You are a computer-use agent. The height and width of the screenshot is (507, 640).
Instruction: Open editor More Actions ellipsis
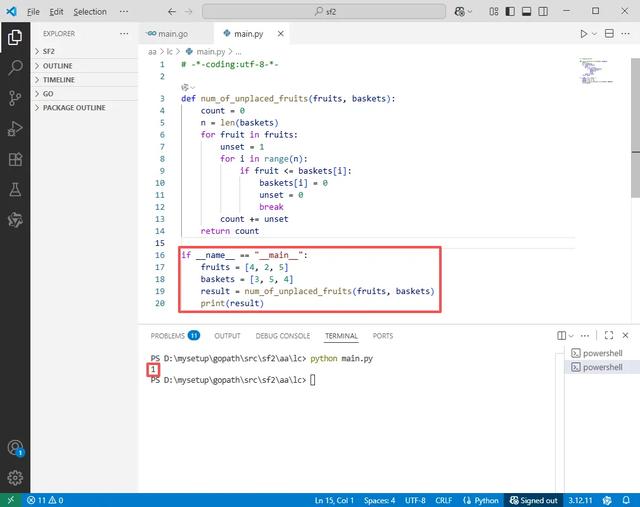(x=625, y=33)
